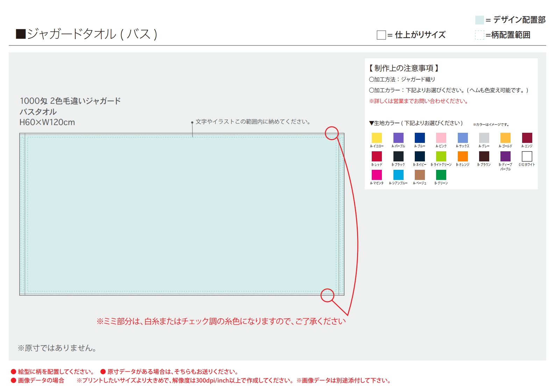Image resolution: width=555 pixels, height=392 pixels.
Task: Pick the B-ブラック black swatch
Action: tap(398, 156)
